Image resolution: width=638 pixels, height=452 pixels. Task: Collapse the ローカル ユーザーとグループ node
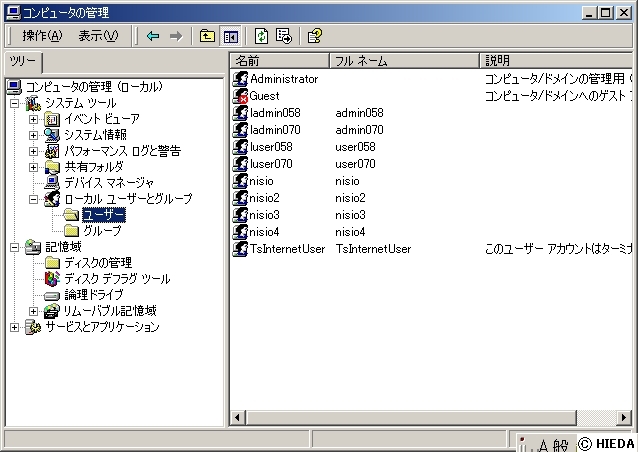(34, 199)
